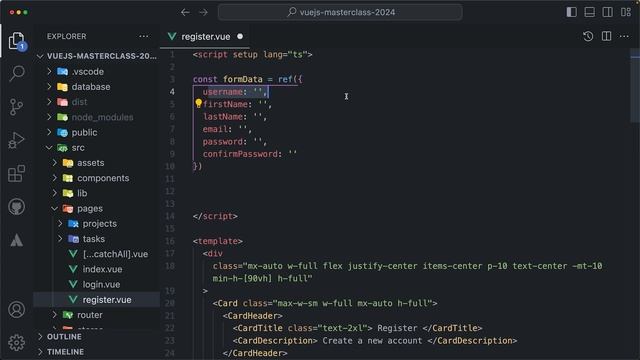Open the Extensions view
The image size is (640, 360).
tap(16, 174)
